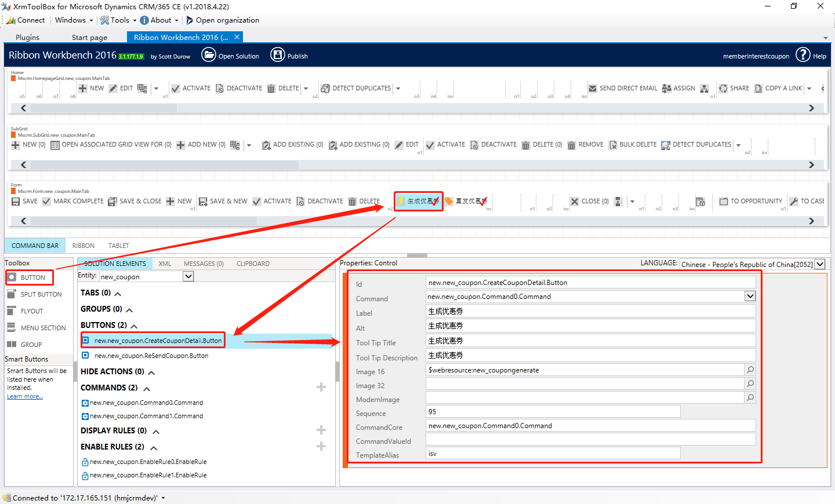The height and width of the screenshot is (504, 835).
Task: Click SEND DIRECT EMAIL button icon
Action: [593, 89]
